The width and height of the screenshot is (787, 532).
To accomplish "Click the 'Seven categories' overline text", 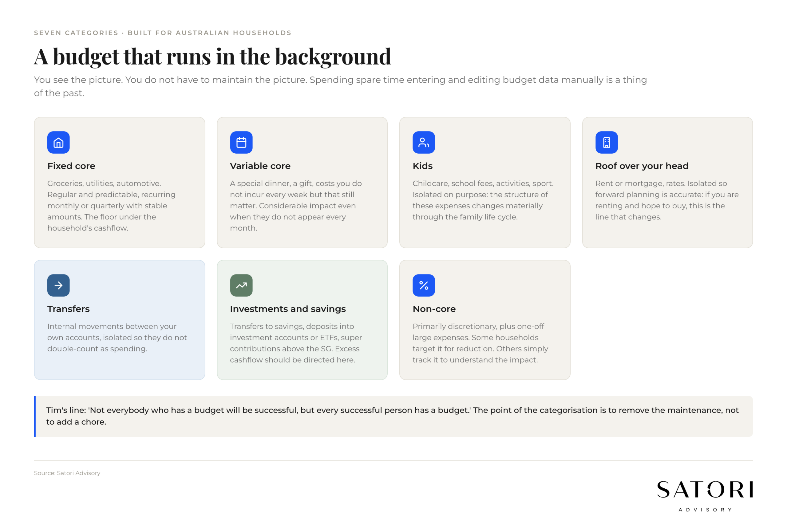I will [x=163, y=33].
